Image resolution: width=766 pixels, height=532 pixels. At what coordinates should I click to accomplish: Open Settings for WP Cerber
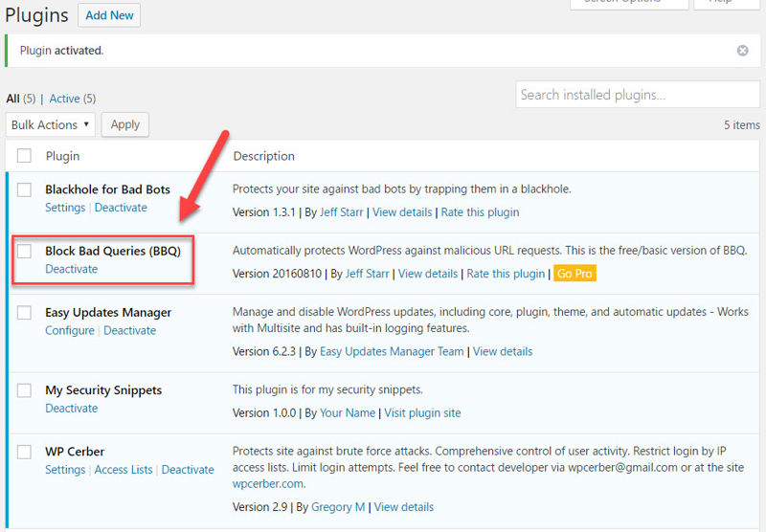pos(65,470)
